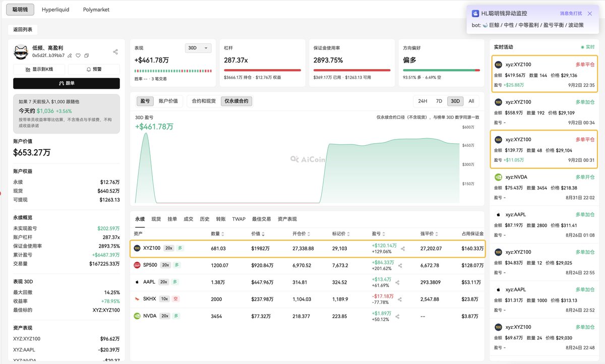Sort positions by 强平价 column

coord(437,234)
